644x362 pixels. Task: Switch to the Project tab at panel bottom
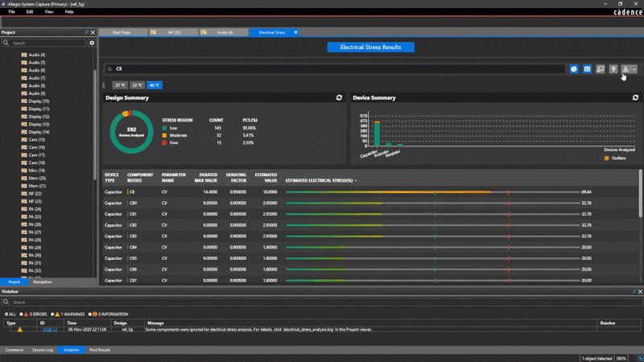coord(14,282)
